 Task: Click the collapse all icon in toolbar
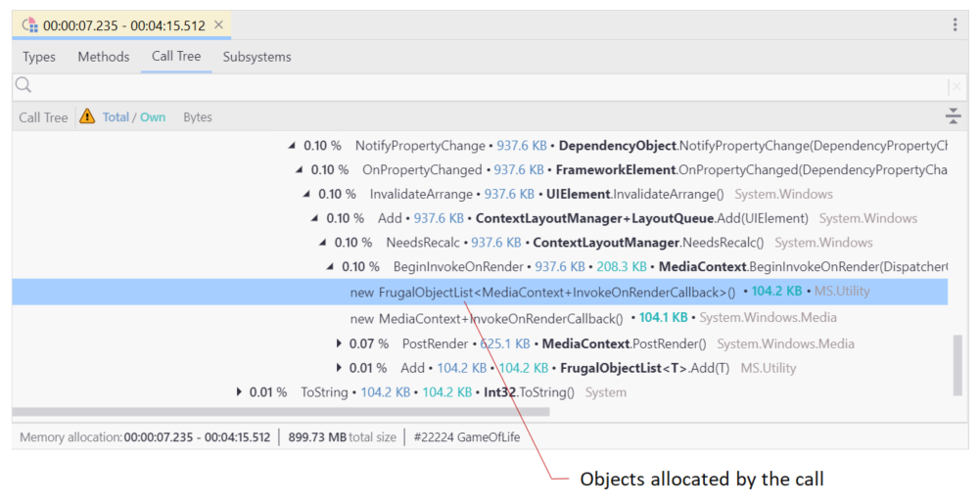pyautogui.click(x=954, y=116)
